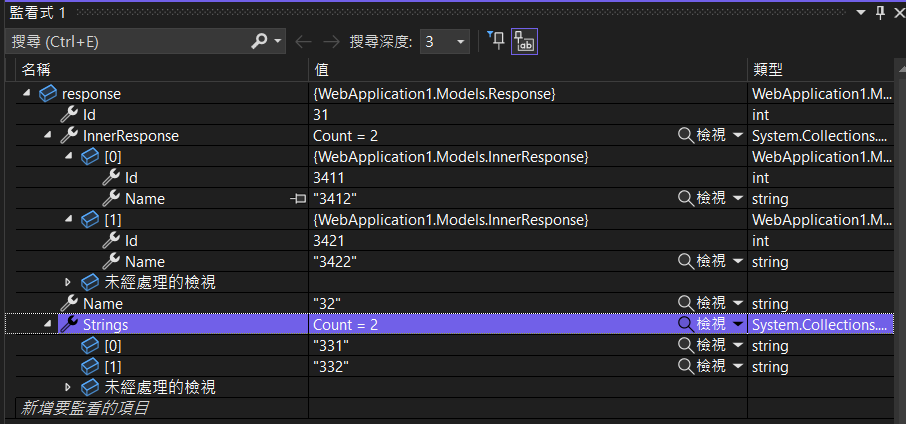Collapse the response root node
This screenshot has width=906, height=424.
coord(25,93)
